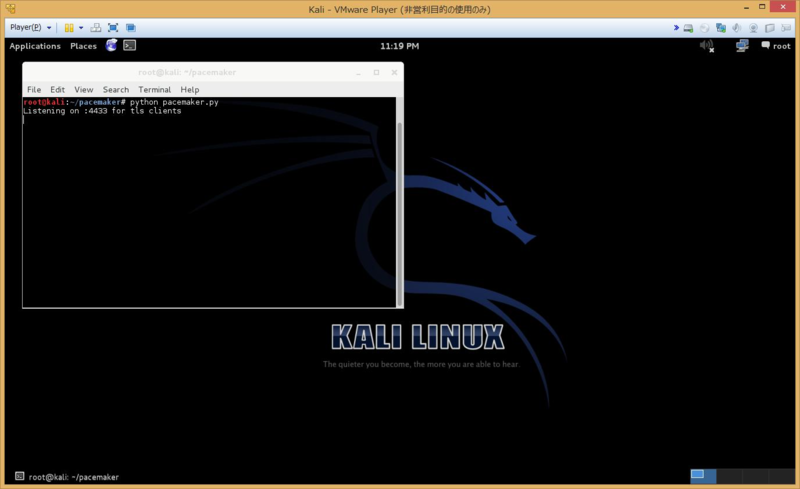Screen dimensions: 800x489
Task: Minimize the terminal window
Action: click(x=359, y=72)
